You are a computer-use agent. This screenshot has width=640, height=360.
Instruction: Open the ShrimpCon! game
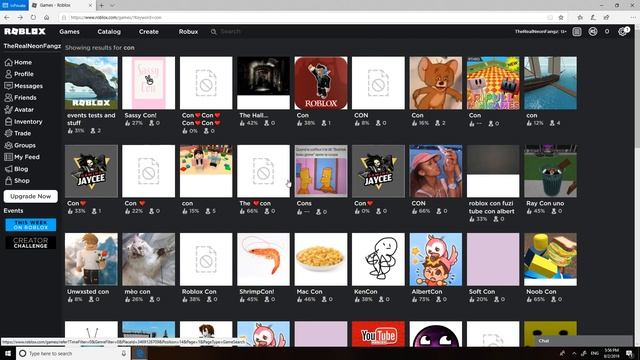pos(263,260)
